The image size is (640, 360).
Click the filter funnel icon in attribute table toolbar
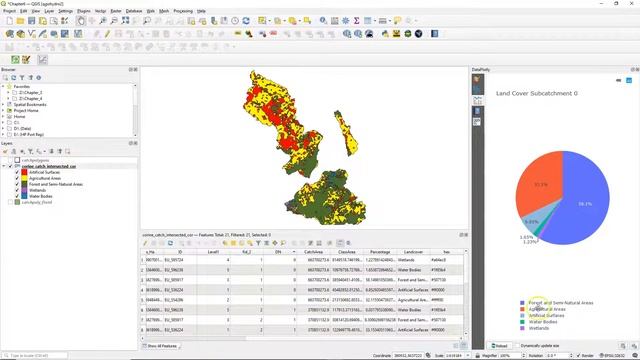point(258,243)
